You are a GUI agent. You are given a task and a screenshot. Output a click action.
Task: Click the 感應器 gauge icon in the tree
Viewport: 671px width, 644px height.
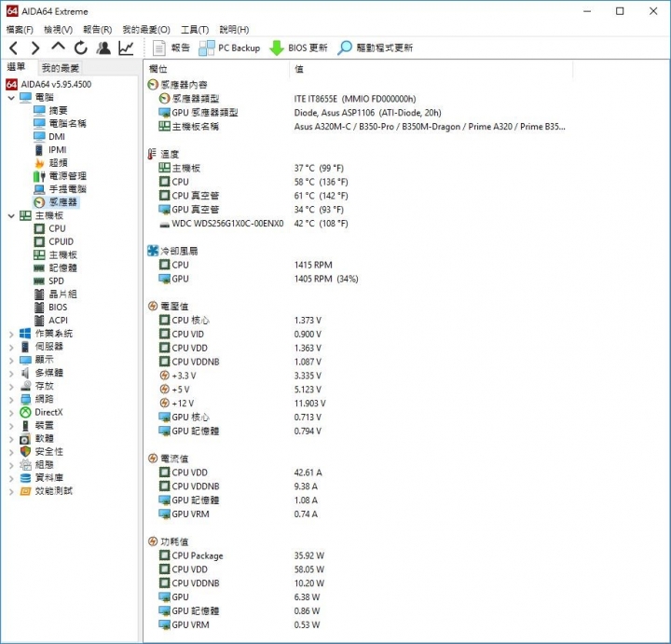[x=39, y=202]
